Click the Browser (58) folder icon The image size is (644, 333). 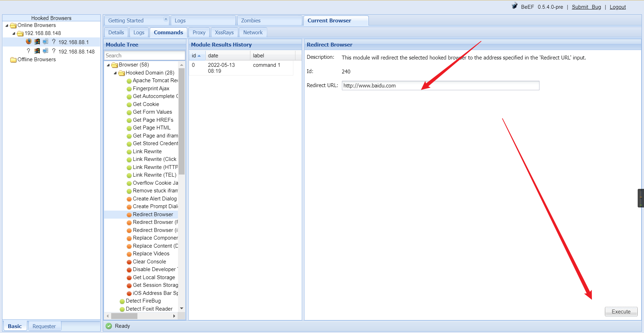click(x=115, y=65)
